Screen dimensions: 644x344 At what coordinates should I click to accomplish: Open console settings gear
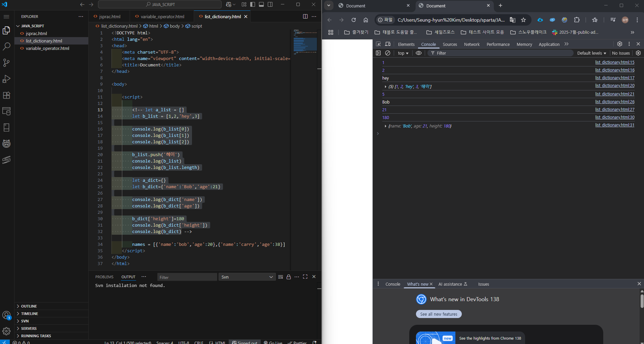click(638, 53)
